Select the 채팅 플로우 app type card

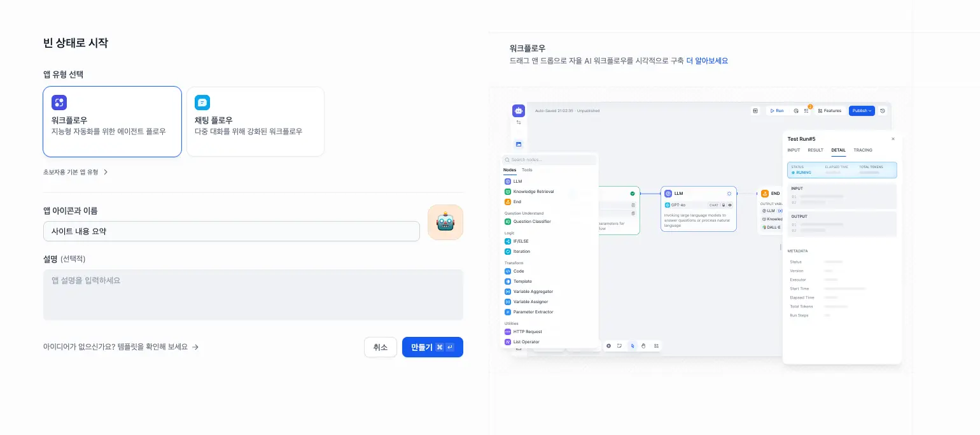click(255, 122)
